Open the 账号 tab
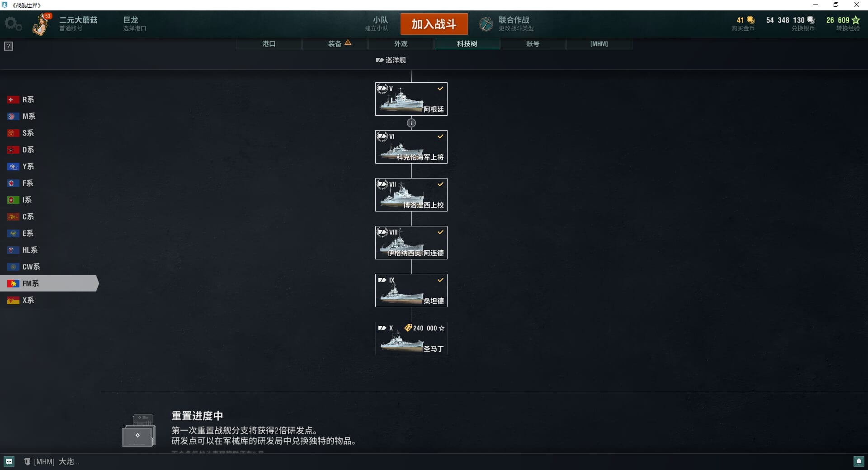868x470 pixels. tap(533, 44)
